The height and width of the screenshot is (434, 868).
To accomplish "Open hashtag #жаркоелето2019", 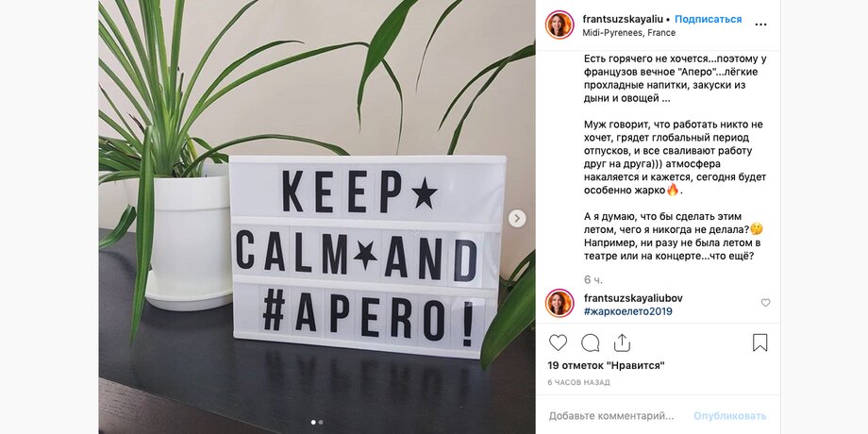I will [628, 311].
